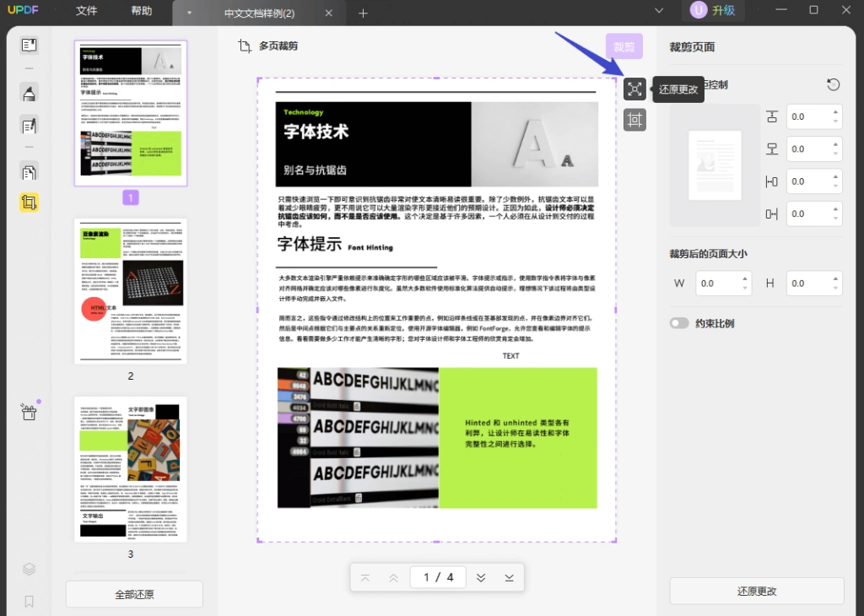Click the revert changes icon beside page
The image size is (864, 616).
(634, 89)
